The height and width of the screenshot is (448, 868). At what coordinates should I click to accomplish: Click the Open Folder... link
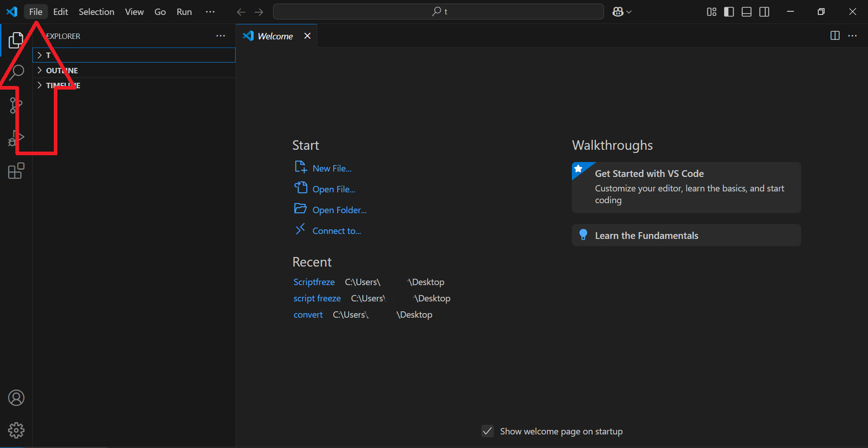(x=340, y=210)
